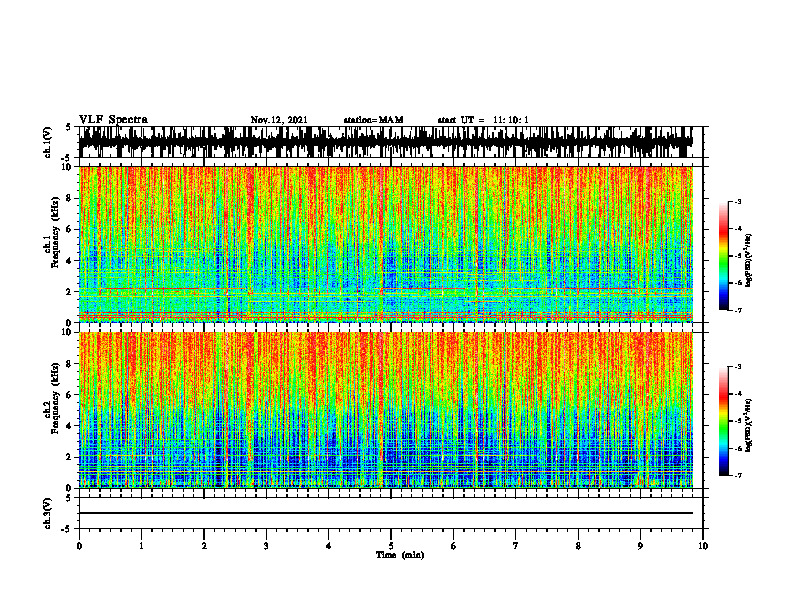Click the "-3" label on ch.2 color bar

point(739,367)
